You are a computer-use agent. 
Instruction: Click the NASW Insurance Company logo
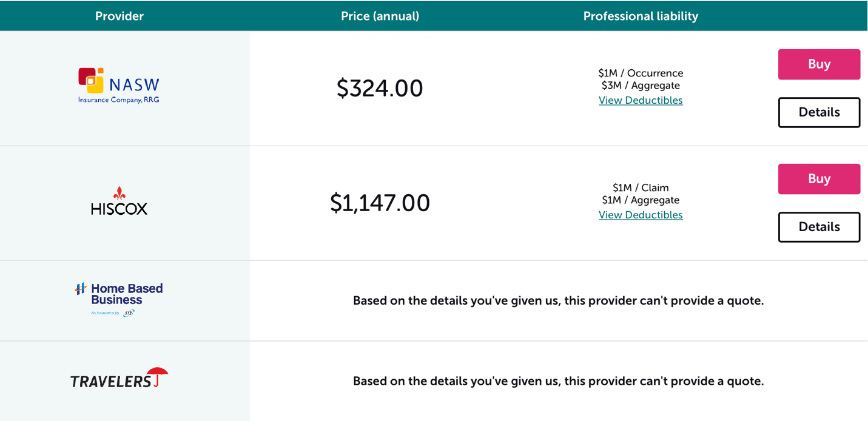click(x=119, y=86)
